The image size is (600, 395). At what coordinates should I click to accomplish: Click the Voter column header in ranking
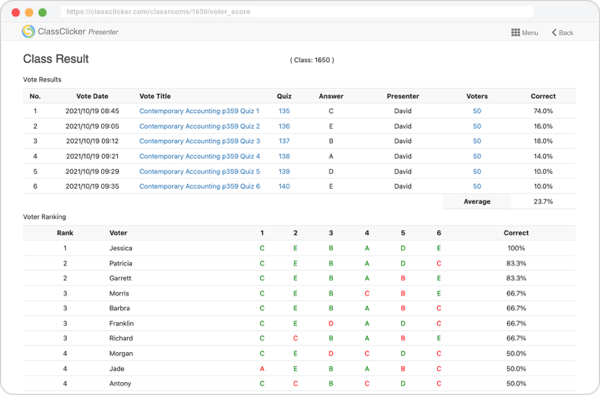pyautogui.click(x=118, y=233)
